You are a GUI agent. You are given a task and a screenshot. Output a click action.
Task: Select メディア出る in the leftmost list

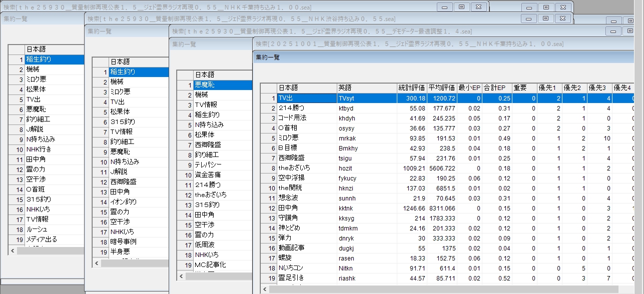coord(54,239)
